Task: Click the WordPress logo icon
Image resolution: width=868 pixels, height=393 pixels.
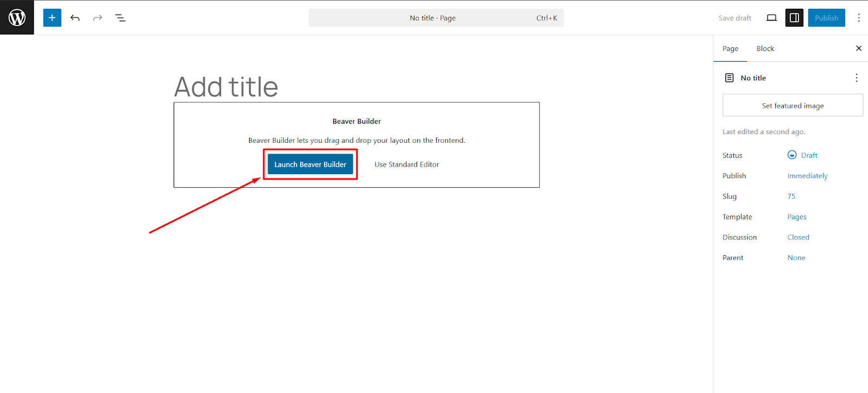Action: (x=17, y=17)
